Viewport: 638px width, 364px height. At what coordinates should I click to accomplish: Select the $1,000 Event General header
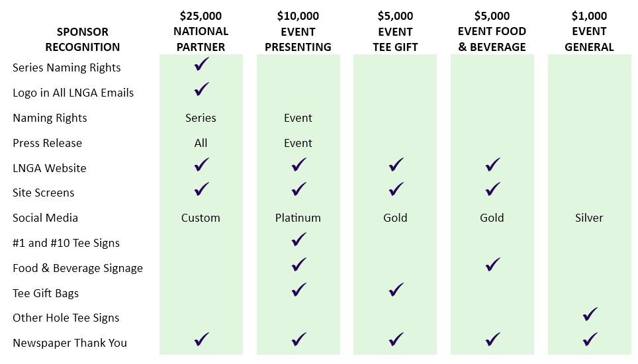coord(589,31)
